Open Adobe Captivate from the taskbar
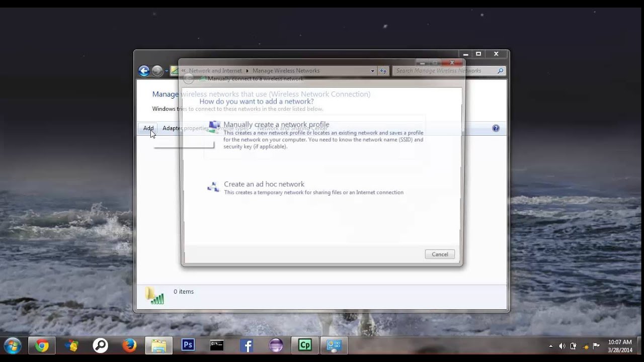 click(x=305, y=345)
